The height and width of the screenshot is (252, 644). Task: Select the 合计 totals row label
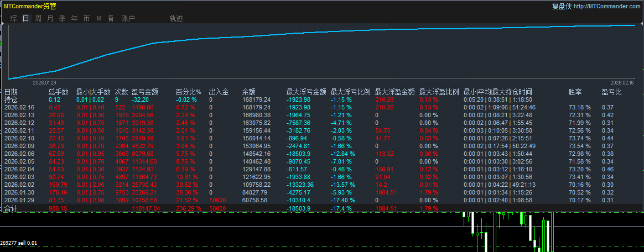point(11,209)
